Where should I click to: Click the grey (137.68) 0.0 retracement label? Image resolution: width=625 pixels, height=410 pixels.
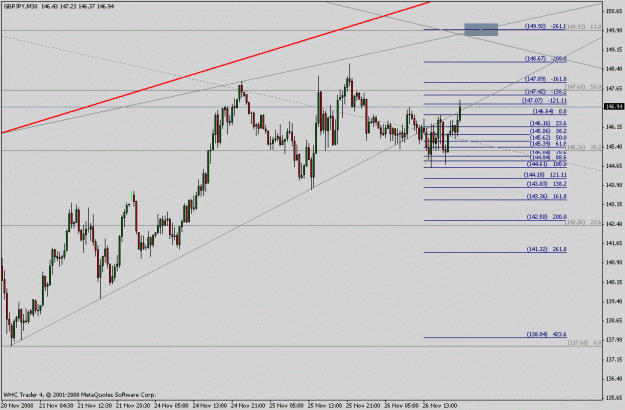click(x=584, y=343)
